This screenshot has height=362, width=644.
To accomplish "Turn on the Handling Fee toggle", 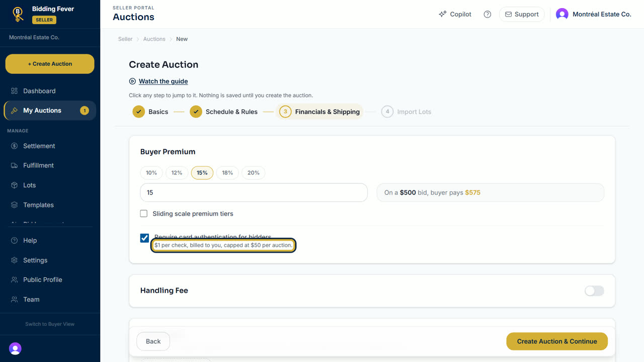I will (x=594, y=291).
